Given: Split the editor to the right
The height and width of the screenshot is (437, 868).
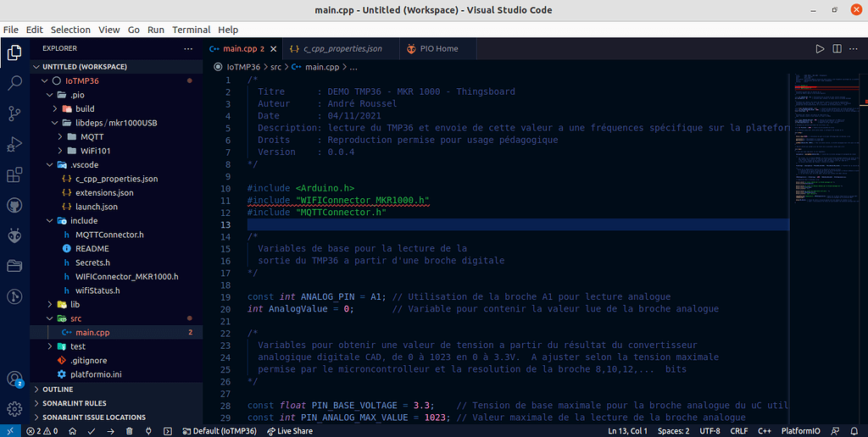Looking at the screenshot, I should point(837,48).
